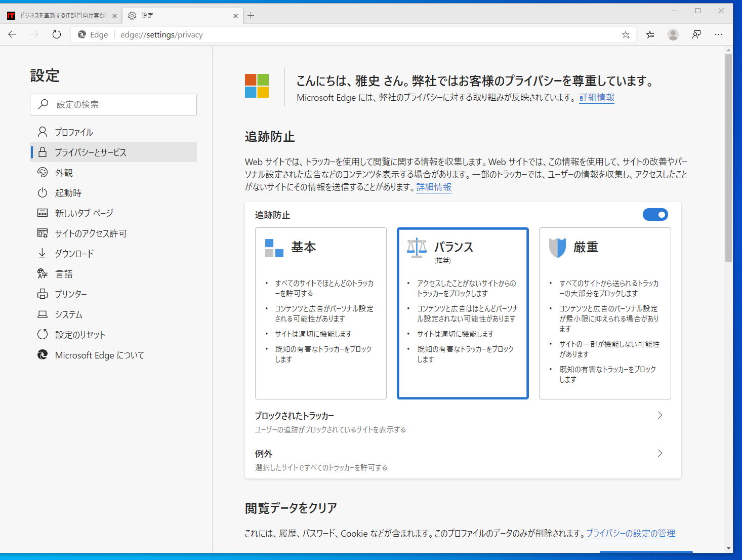
Task: Open 起動時 settings section
Action: (x=113, y=193)
